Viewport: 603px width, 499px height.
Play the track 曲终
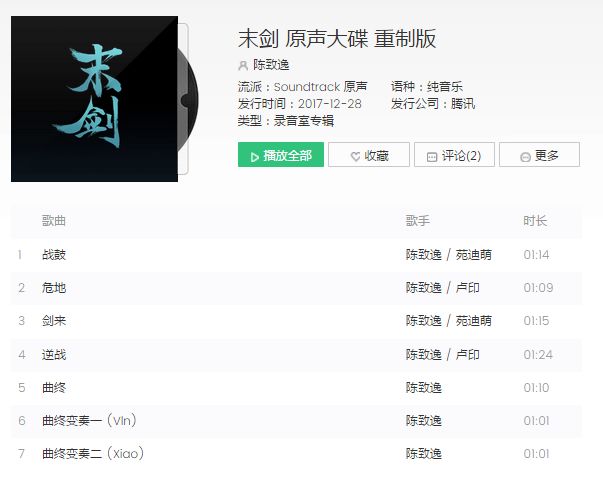pyautogui.click(x=54, y=388)
